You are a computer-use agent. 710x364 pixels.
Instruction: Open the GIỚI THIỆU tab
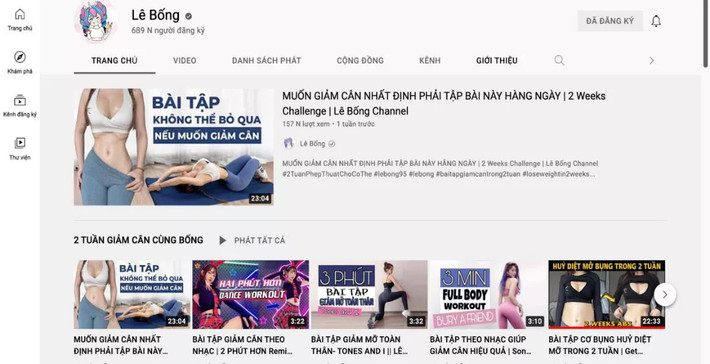[x=497, y=61]
